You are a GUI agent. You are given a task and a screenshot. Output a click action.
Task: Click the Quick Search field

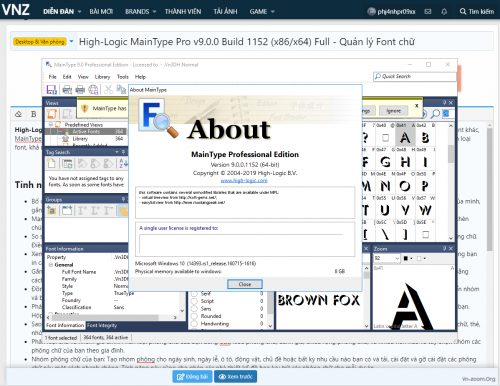[x=415, y=76]
